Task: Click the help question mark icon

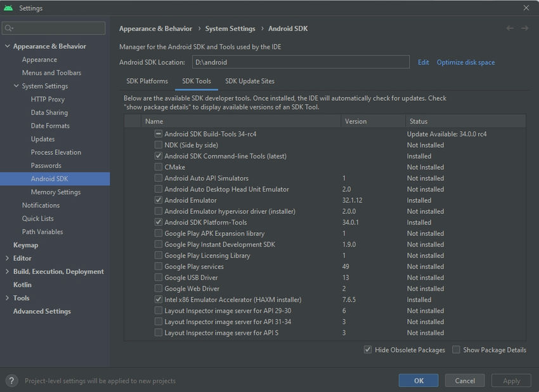Action: (12, 381)
